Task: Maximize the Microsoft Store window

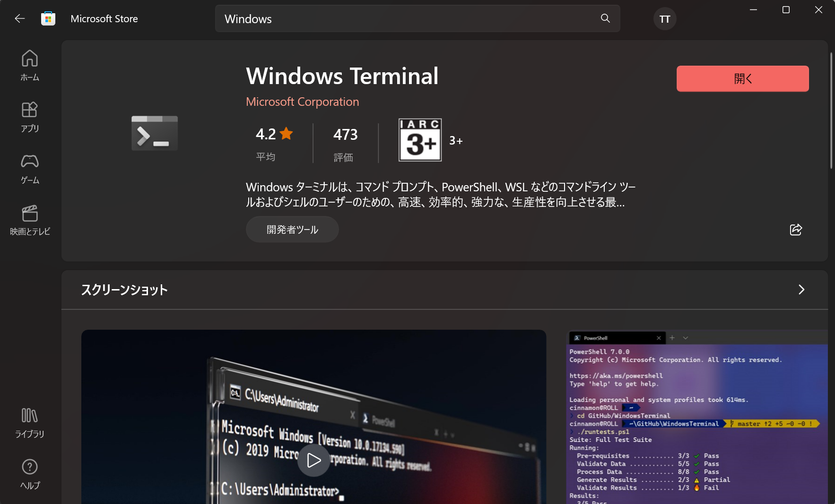Action: click(786, 9)
